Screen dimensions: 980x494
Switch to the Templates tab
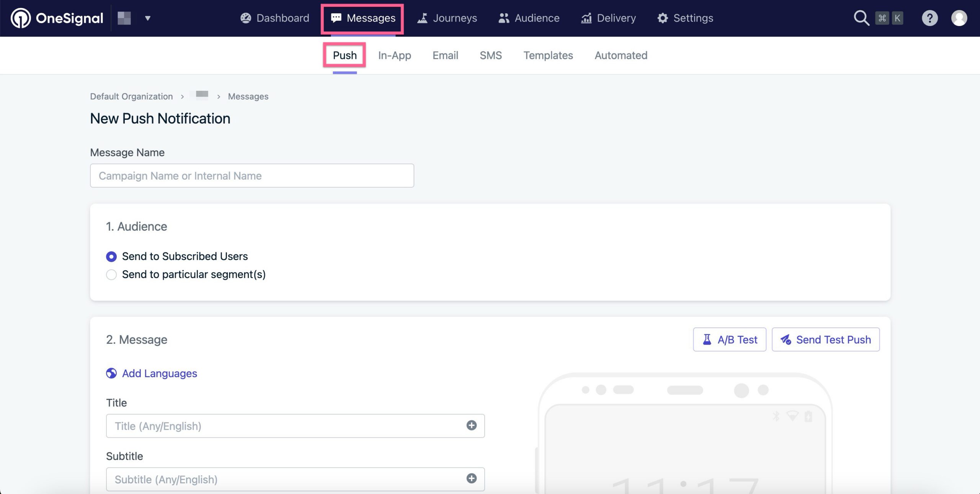(548, 55)
